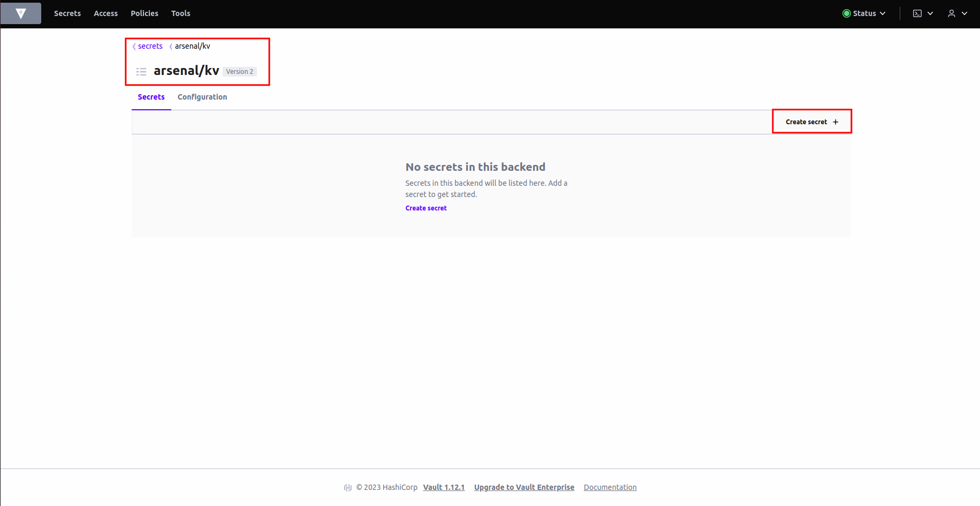The height and width of the screenshot is (506, 980).
Task: Click the list icon beside arsenal/kv title
Action: (x=141, y=71)
